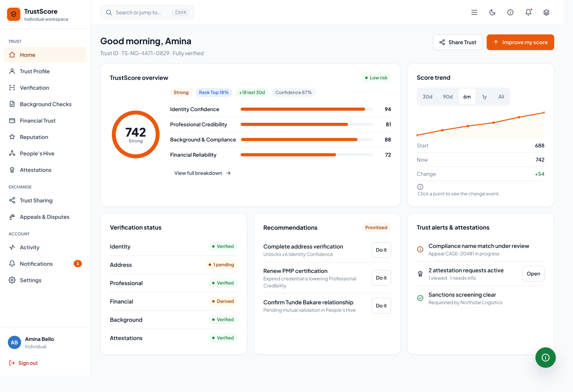Open Notifications in sidebar menu
This screenshot has width=573, height=392.
point(45,264)
